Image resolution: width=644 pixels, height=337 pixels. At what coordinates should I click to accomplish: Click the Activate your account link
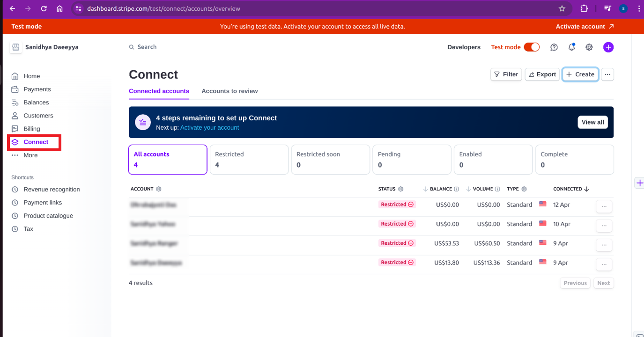[209, 128]
